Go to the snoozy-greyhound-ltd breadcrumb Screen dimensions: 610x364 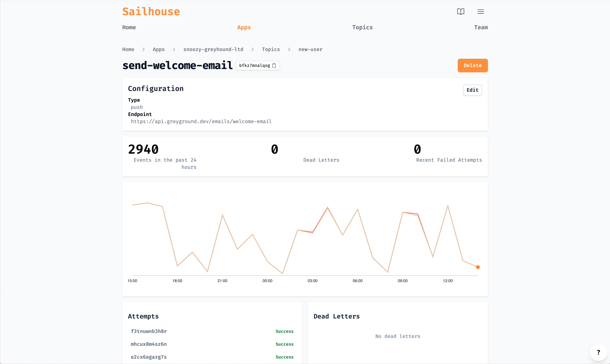coord(213,49)
